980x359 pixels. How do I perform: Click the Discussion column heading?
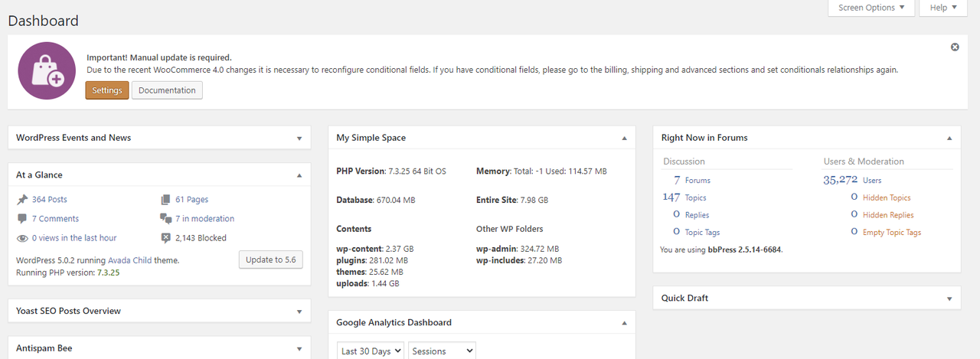(x=684, y=162)
